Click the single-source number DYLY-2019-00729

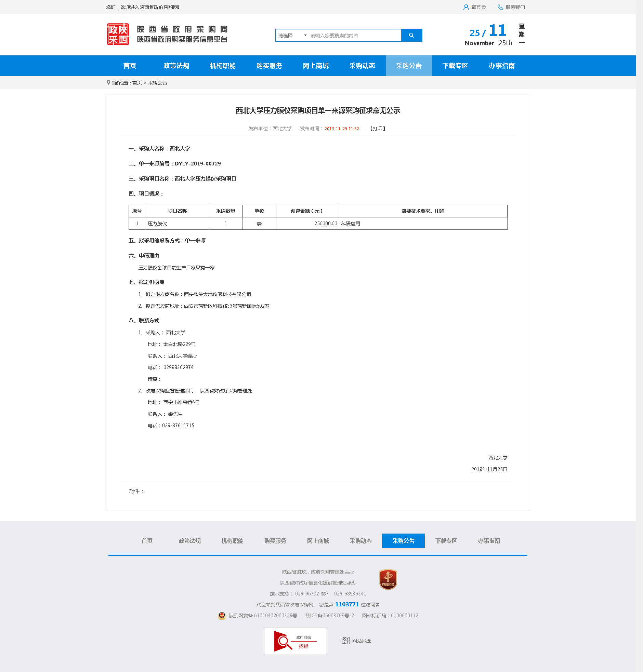pos(198,164)
